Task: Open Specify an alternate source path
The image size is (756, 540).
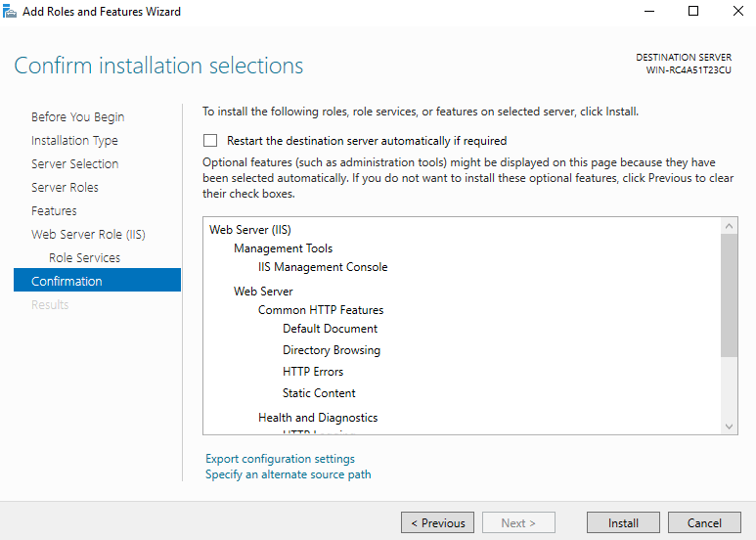Action: point(288,474)
